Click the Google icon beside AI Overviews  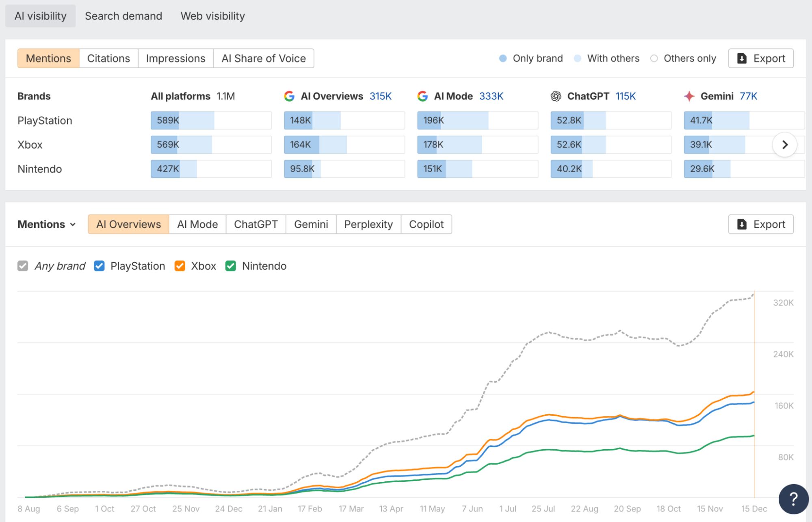(x=289, y=96)
